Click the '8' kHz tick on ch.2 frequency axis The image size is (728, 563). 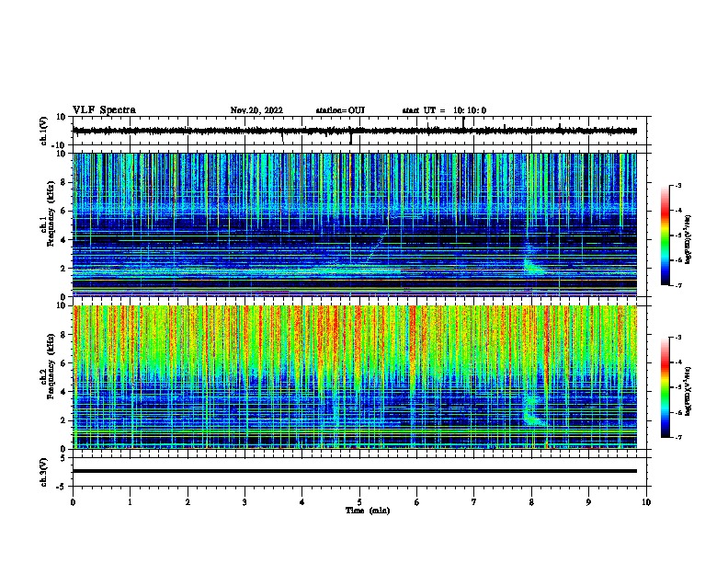63,335
